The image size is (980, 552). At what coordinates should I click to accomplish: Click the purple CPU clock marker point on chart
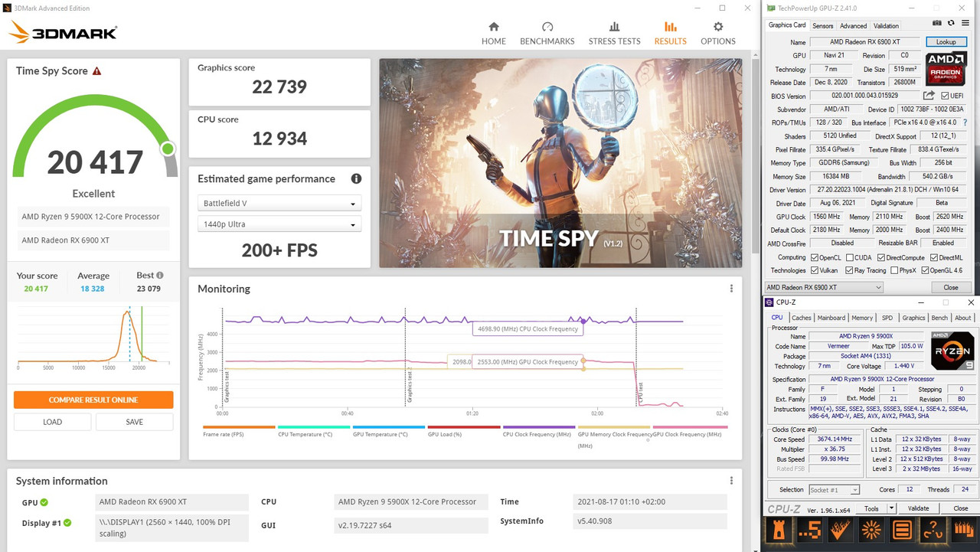583,321
